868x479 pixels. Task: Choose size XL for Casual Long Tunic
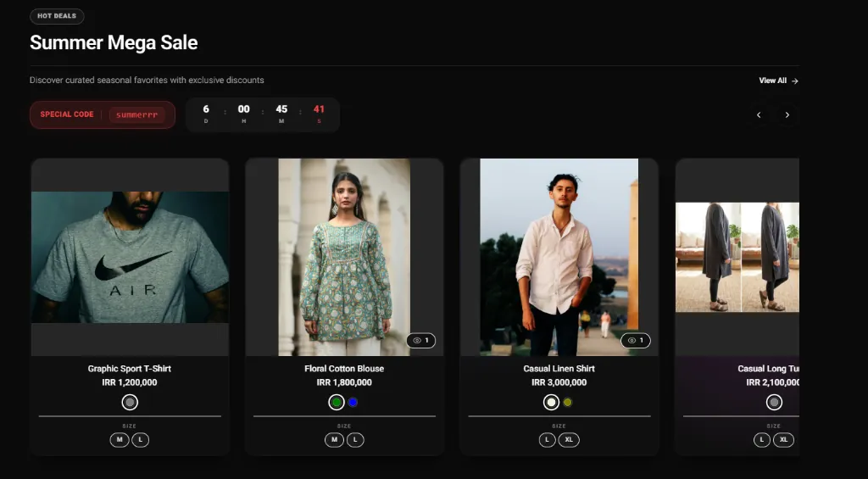pos(783,440)
